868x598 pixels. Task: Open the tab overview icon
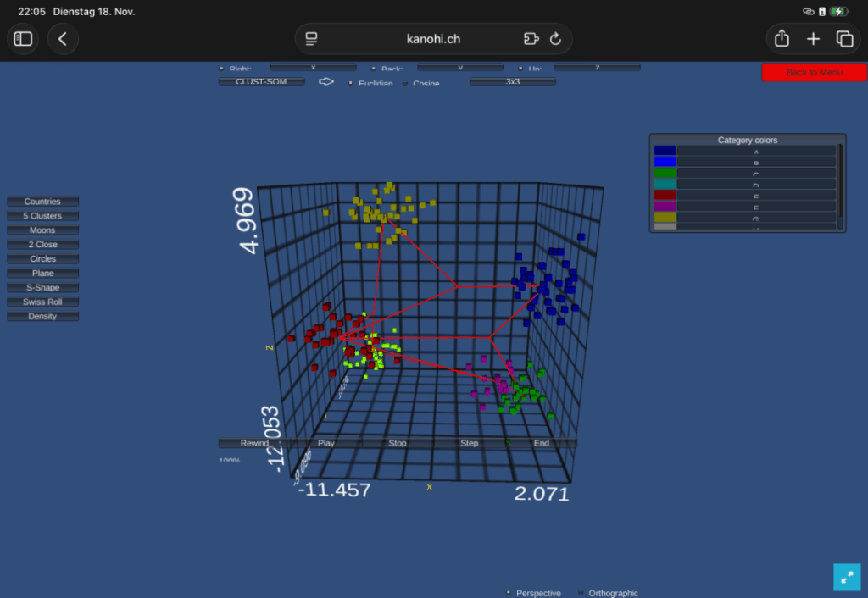coord(844,39)
